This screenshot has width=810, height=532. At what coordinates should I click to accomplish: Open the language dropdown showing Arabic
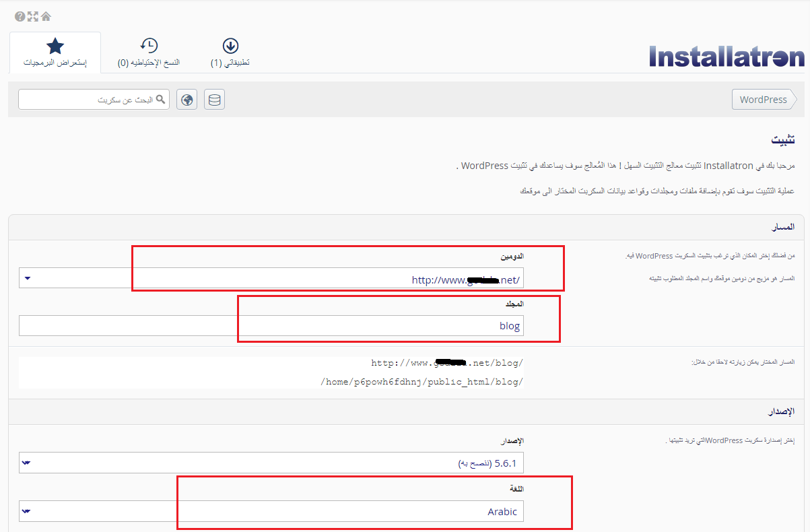point(271,511)
